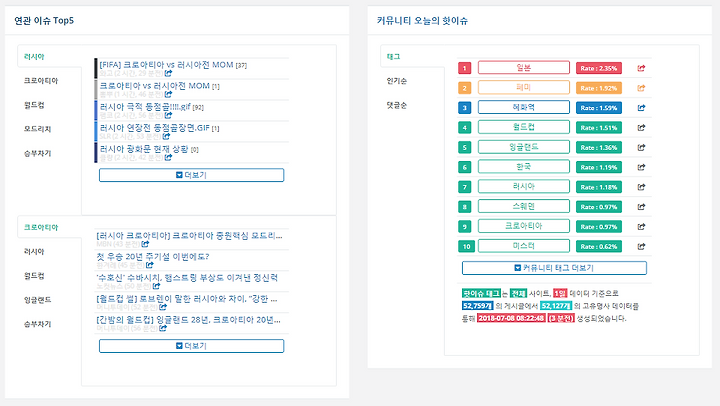The width and height of the screenshot is (720, 406).
Task: Open share icon for rank 4 월드컵 tag
Action: pyautogui.click(x=641, y=128)
